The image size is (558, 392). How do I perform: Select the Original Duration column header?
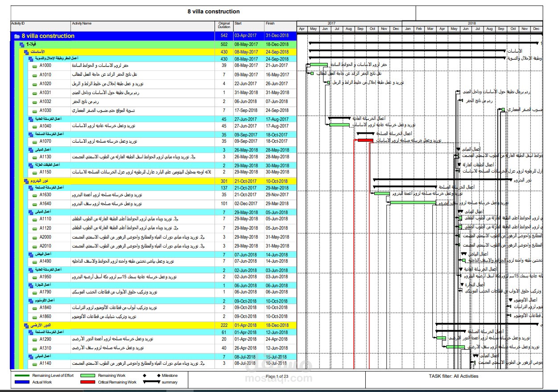tap(224, 26)
